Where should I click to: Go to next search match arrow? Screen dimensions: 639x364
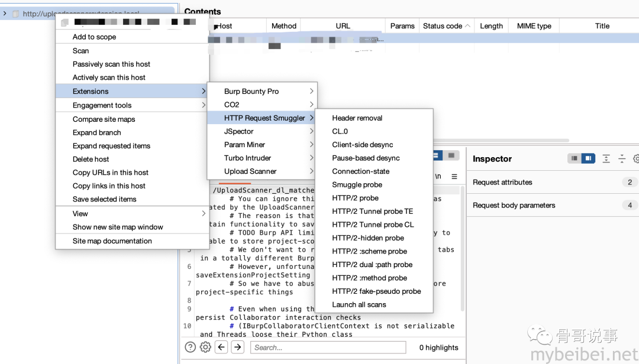(x=238, y=347)
